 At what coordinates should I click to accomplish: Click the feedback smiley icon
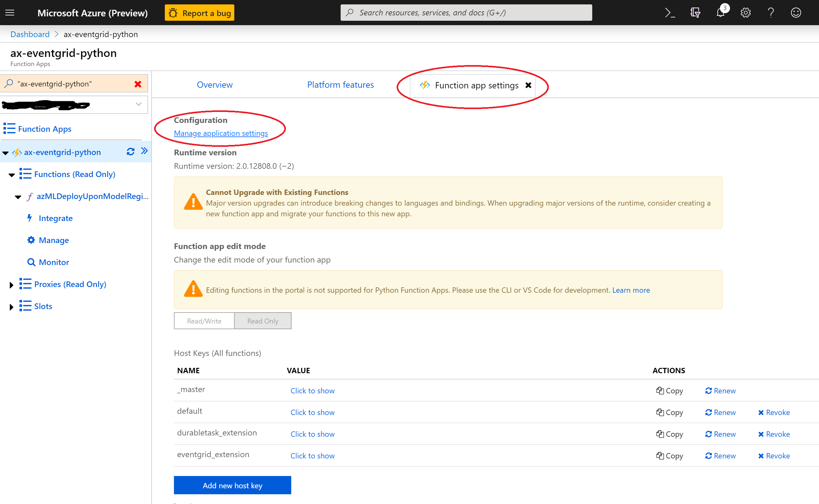[796, 13]
